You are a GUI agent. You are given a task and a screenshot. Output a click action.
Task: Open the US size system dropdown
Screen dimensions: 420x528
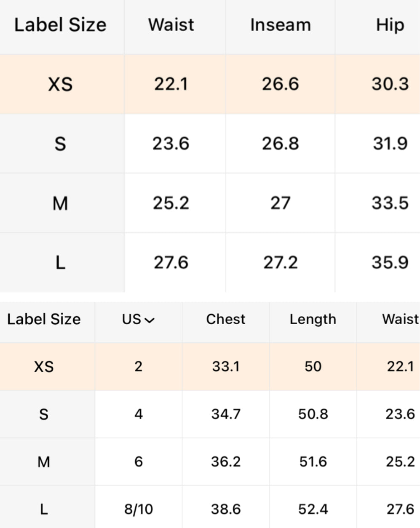click(139, 320)
